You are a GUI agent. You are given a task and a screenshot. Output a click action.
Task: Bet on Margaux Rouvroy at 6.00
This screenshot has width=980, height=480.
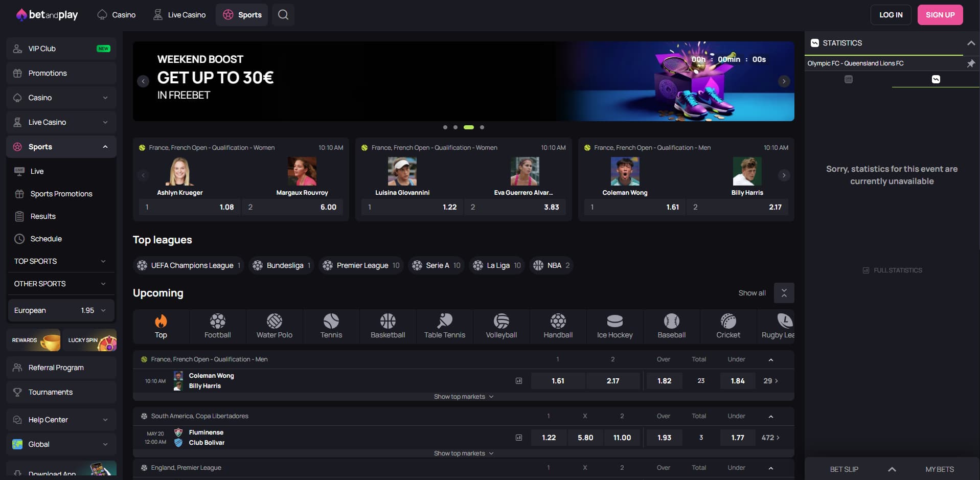292,207
